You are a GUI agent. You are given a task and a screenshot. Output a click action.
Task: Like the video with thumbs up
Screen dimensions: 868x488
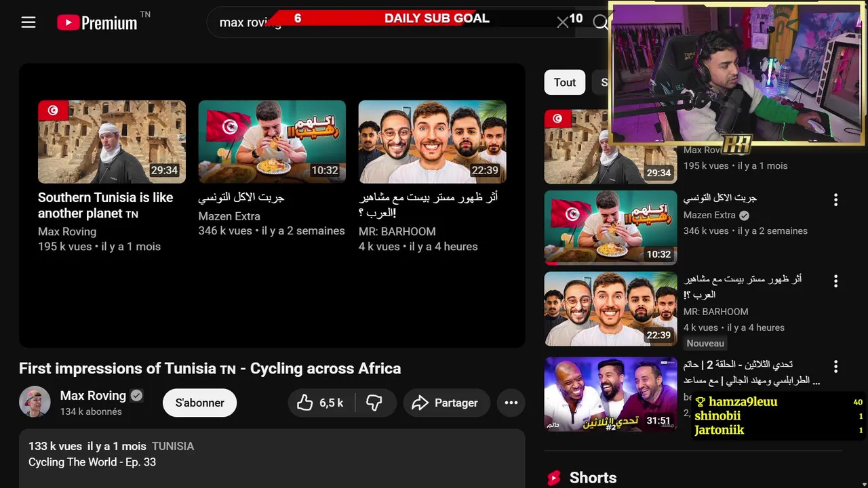320,403
